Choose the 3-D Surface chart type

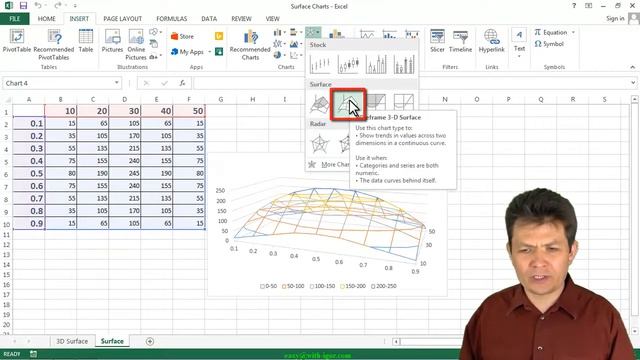(320, 104)
